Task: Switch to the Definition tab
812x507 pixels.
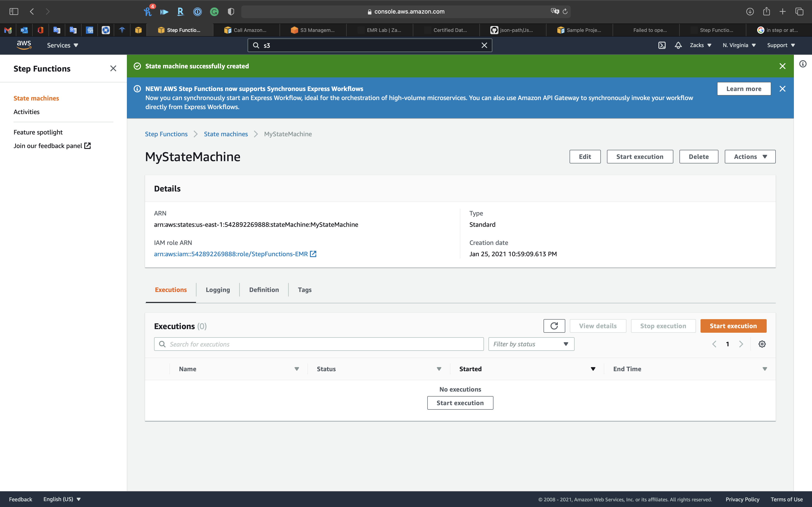Action: [x=264, y=290]
